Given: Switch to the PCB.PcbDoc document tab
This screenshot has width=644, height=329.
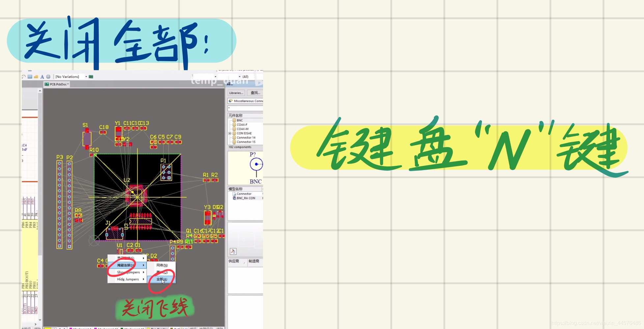Looking at the screenshot, I should click(x=57, y=84).
